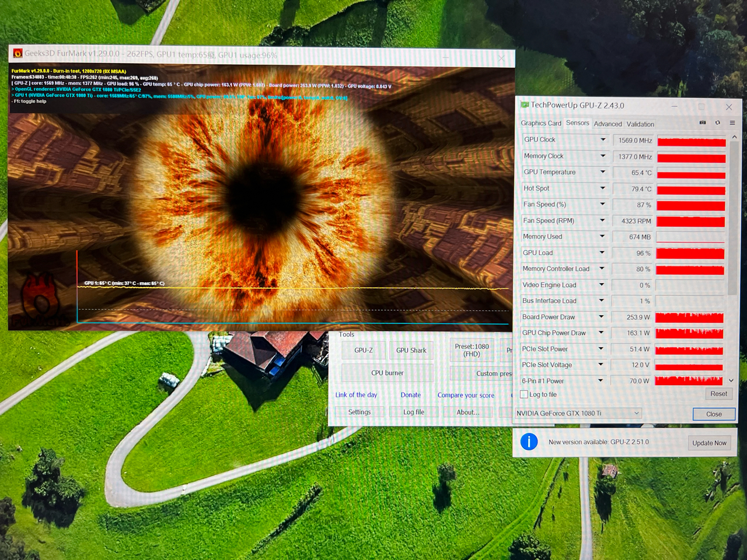747x560 pixels.
Task: Click the scroll-up arrow in GPU-Z sensors
Action: (734, 137)
